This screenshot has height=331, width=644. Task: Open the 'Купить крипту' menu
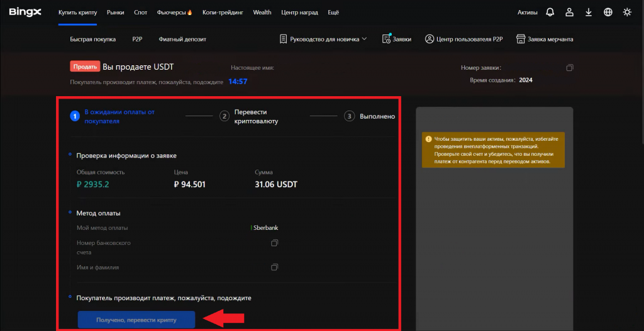[77, 12]
